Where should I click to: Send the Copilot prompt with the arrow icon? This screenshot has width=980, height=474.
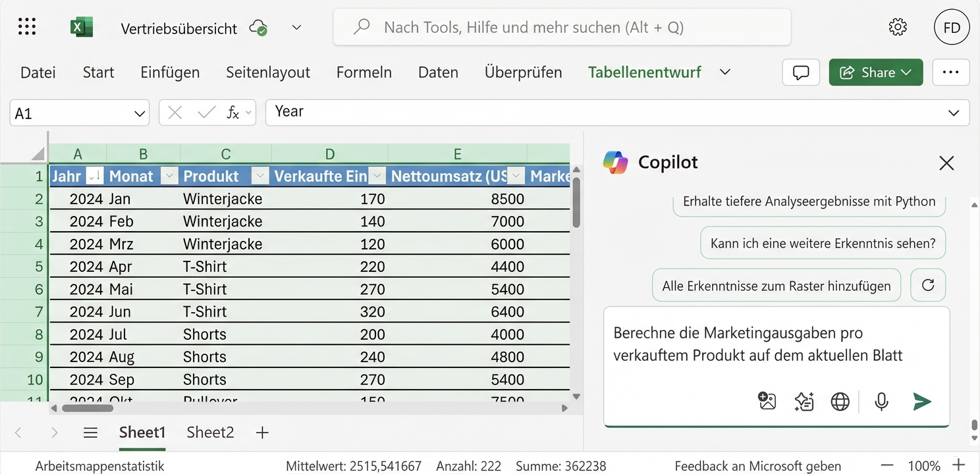pos(922,400)
